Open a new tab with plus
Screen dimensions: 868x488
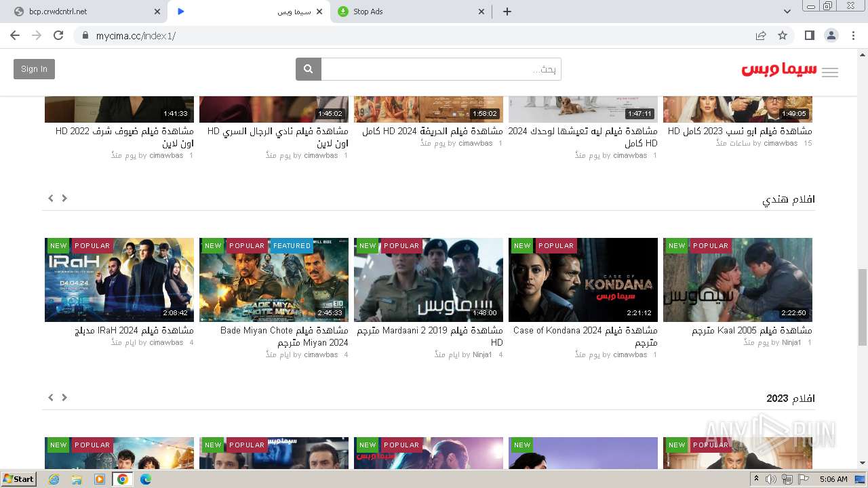click(507, 12)
